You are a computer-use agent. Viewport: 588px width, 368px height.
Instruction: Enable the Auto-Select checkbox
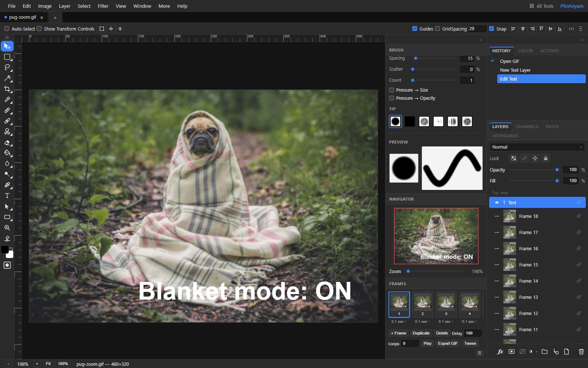click(x=7, y=29)
